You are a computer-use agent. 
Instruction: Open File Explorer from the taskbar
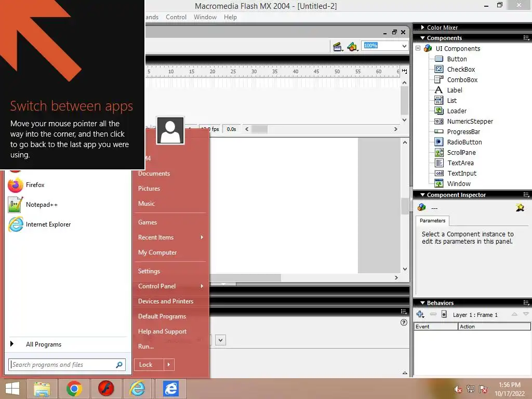pyautogui.click(x=42, y=389)
